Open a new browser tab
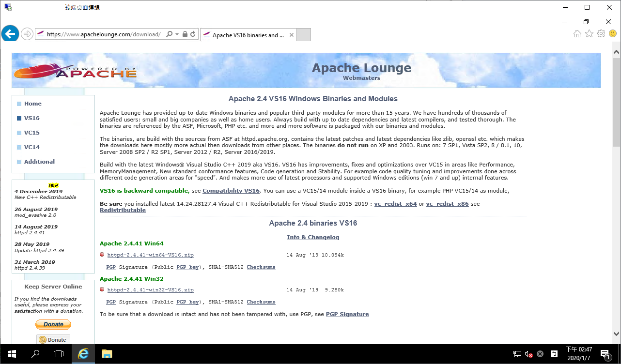Screen dimensions: 621x364 [303, 34]
